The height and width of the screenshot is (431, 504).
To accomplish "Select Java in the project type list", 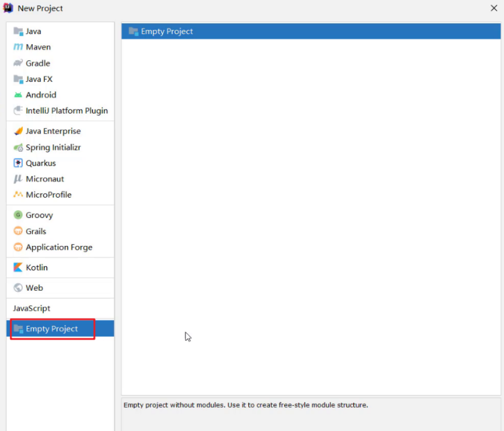I will tap(34, 31).
